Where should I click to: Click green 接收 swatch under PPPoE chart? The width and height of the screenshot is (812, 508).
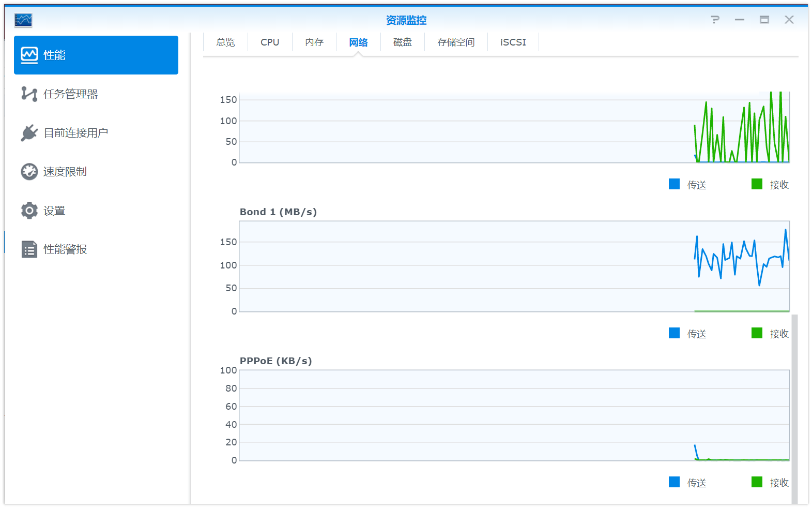point(757,482)
